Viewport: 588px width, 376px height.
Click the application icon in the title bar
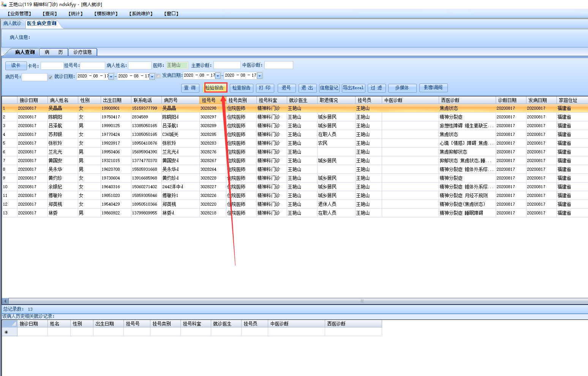4,4
